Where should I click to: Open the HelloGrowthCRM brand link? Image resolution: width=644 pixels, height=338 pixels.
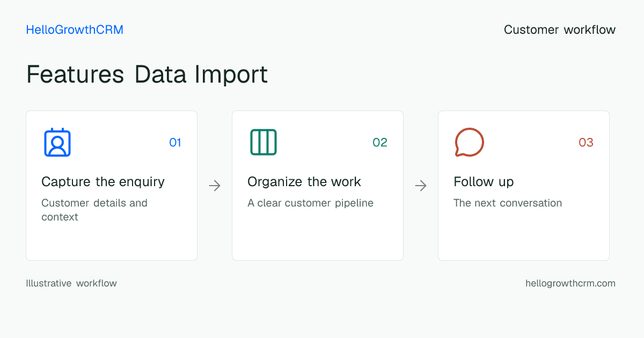coord(75,30)
